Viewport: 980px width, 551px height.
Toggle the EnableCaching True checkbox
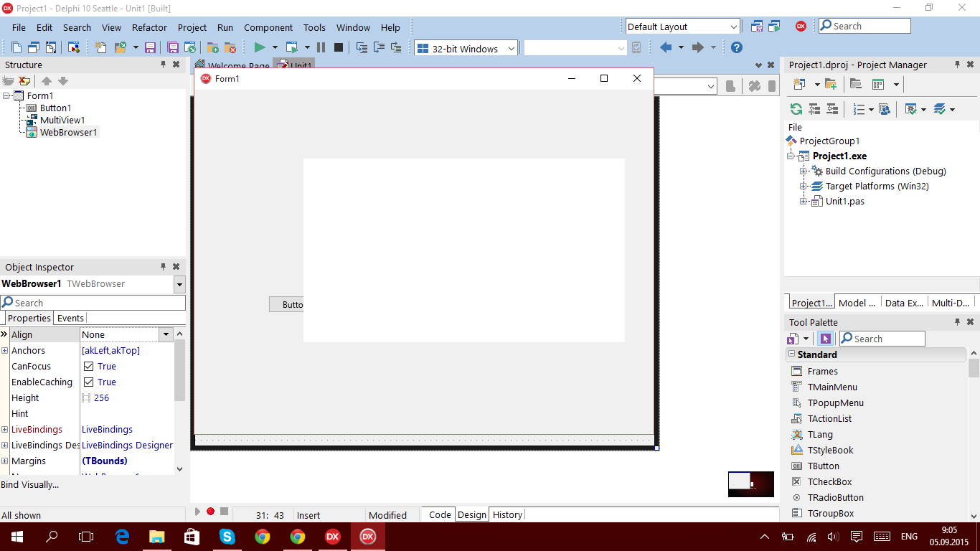(89, 382)
